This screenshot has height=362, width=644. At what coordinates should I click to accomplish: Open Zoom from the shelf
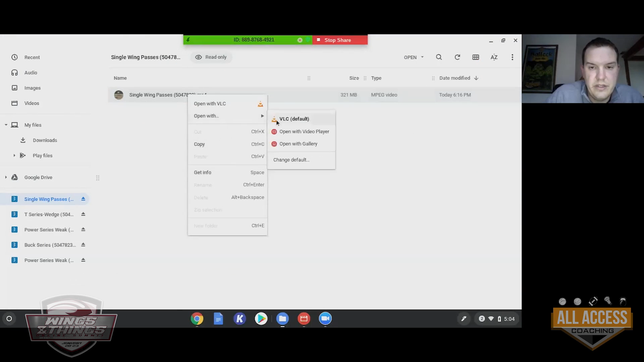pos(325,319)
